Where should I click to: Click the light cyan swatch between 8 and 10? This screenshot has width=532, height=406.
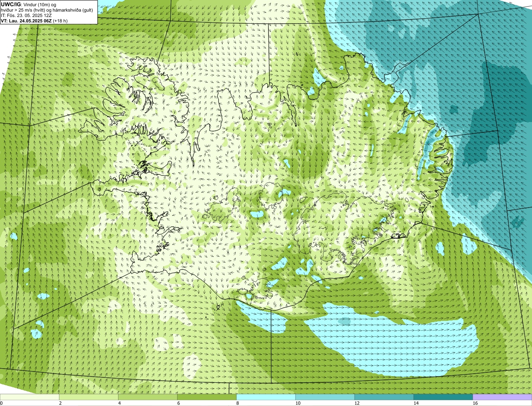(x=266, y=397)
